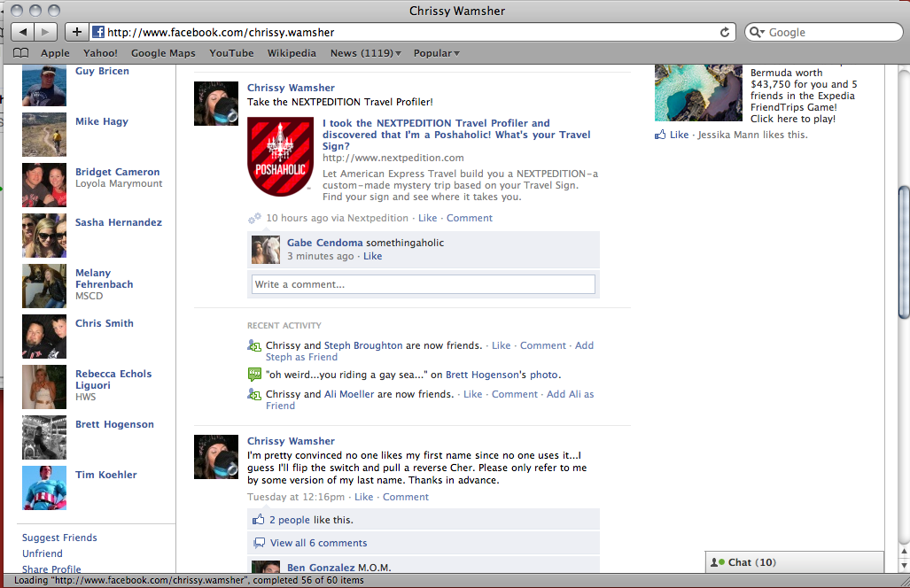
Task: Click Bridget Cameron friend link
Action: click(117, 172)
